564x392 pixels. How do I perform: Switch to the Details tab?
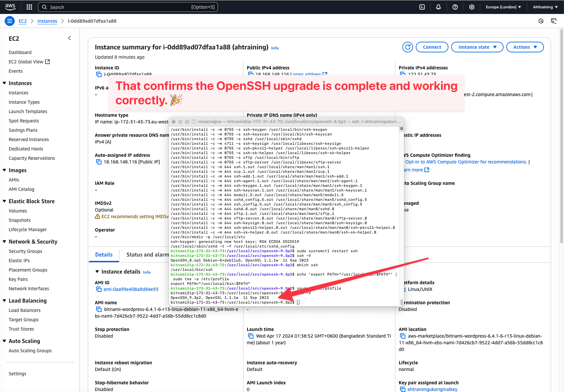104,255
